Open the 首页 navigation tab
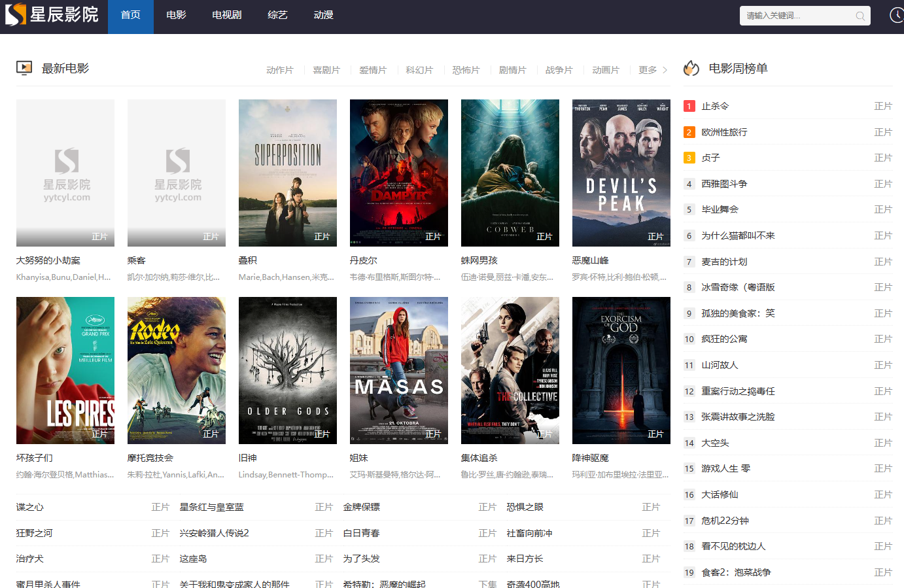 (x=131, y=16)
